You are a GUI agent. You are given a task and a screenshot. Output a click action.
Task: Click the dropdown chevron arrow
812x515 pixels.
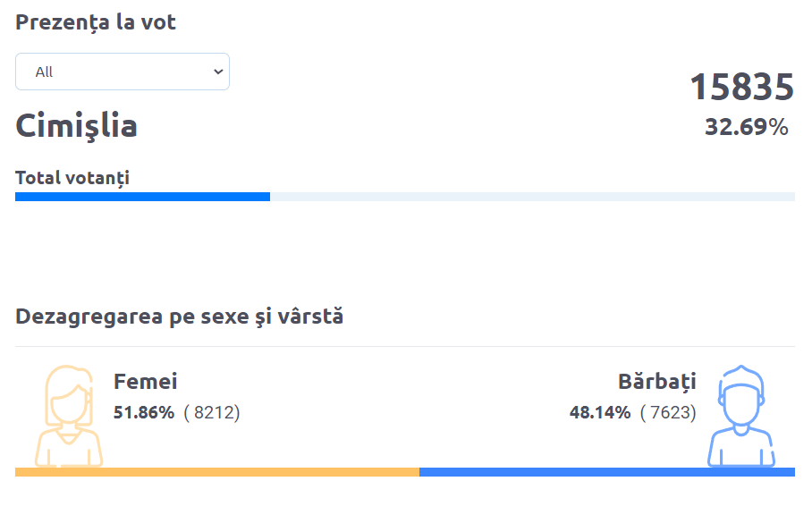point(218,72)
